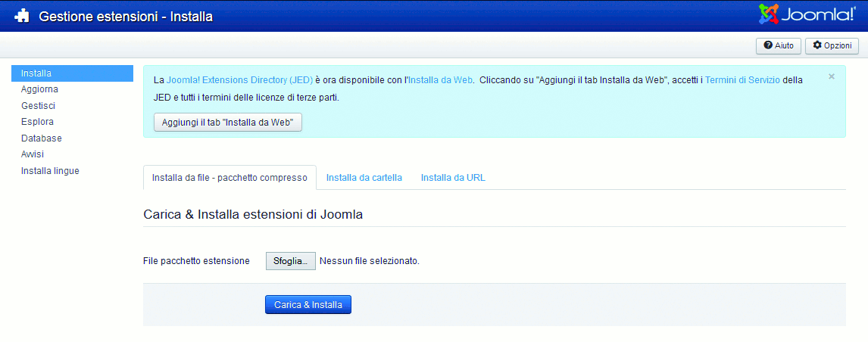The width and height of the screenshot is (868, 342).
Task: Click the Nessun file selezionato text
Action: (x=369, y=260)
